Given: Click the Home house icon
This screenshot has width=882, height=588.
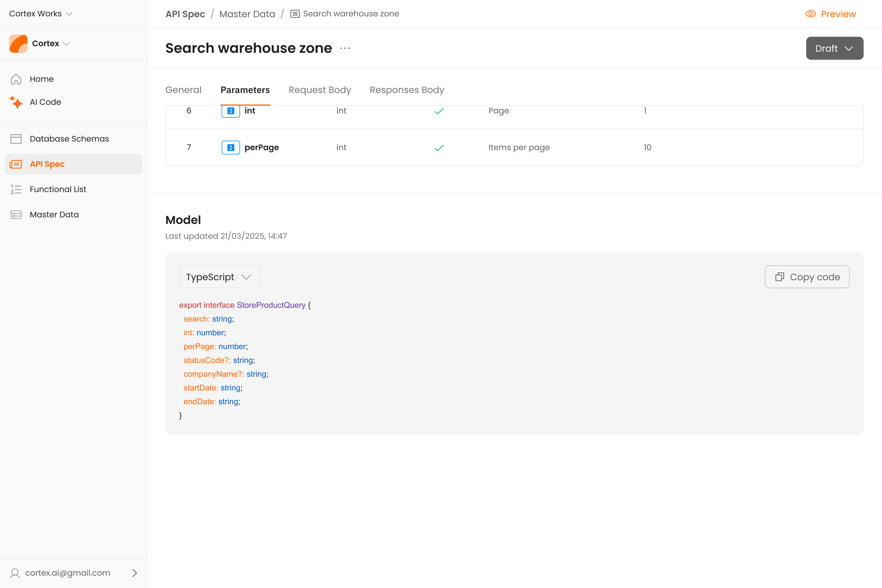Looking at the screenshot, I should (x=16, y=79).
